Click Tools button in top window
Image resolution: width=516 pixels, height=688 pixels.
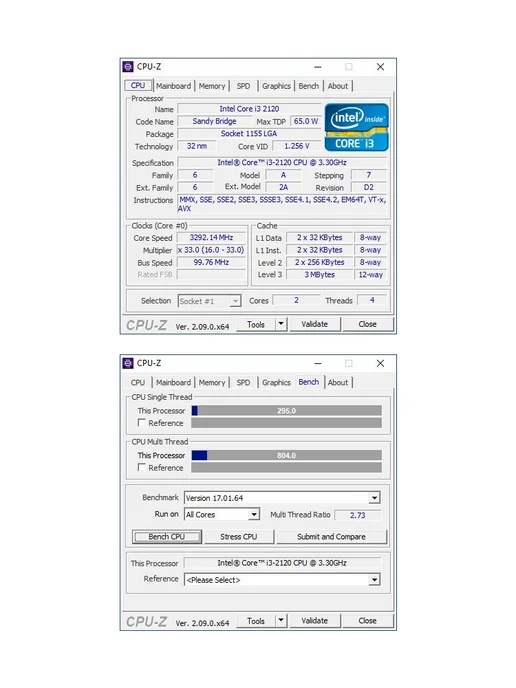pyautogui.click(x=256, y=324)
